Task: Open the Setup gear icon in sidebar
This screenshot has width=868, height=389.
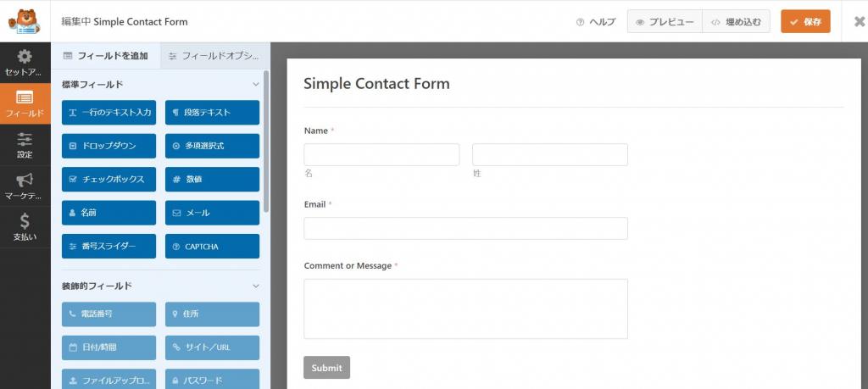Action: [x=25, y=57]
